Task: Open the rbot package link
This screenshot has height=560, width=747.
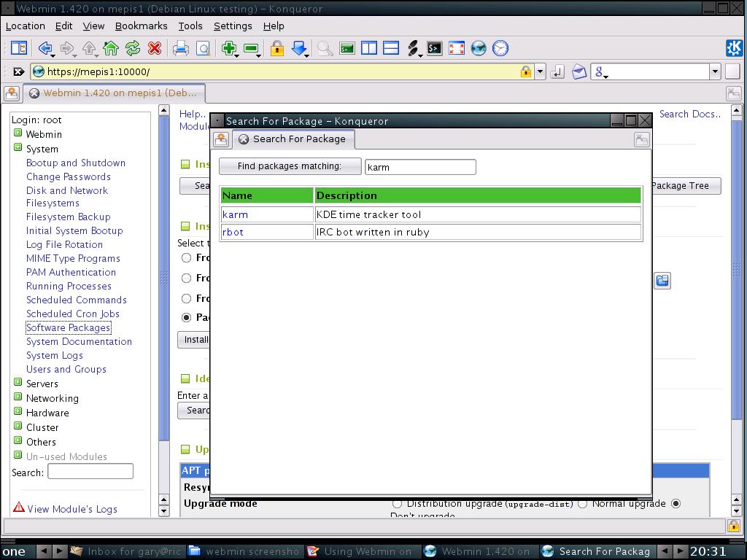Action: click(233, 233)
